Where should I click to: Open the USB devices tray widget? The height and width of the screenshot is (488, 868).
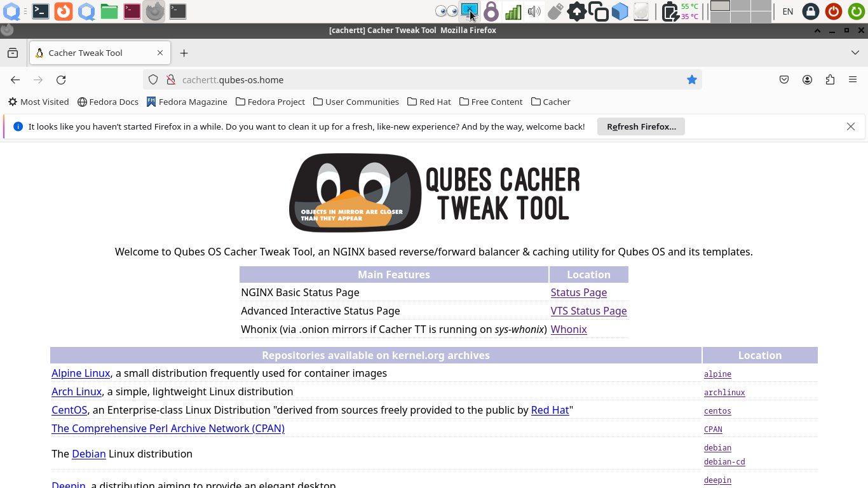(x=555, y=11)
